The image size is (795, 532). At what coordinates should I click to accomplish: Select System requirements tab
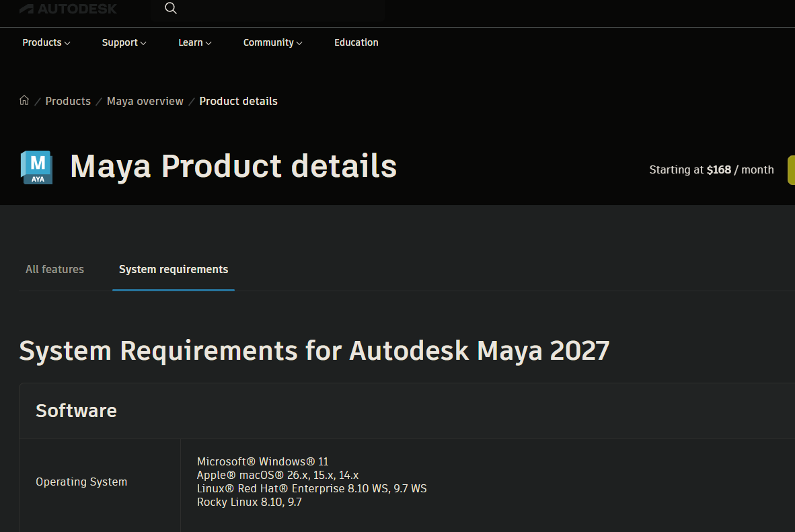pos(174,269)
